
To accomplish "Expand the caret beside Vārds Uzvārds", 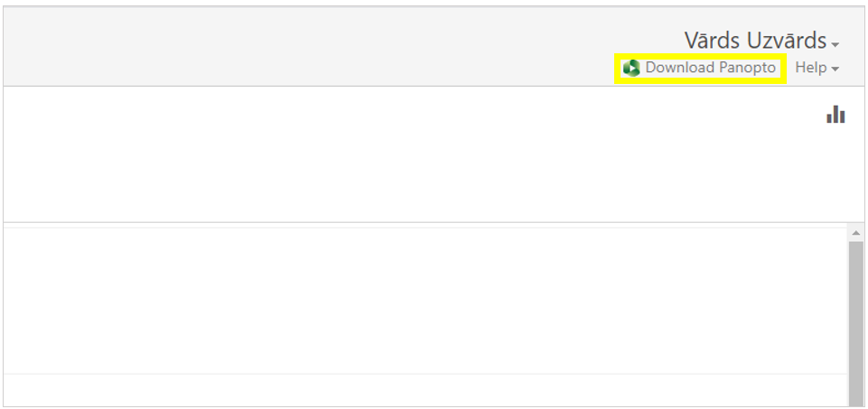I will click(835, 44).
